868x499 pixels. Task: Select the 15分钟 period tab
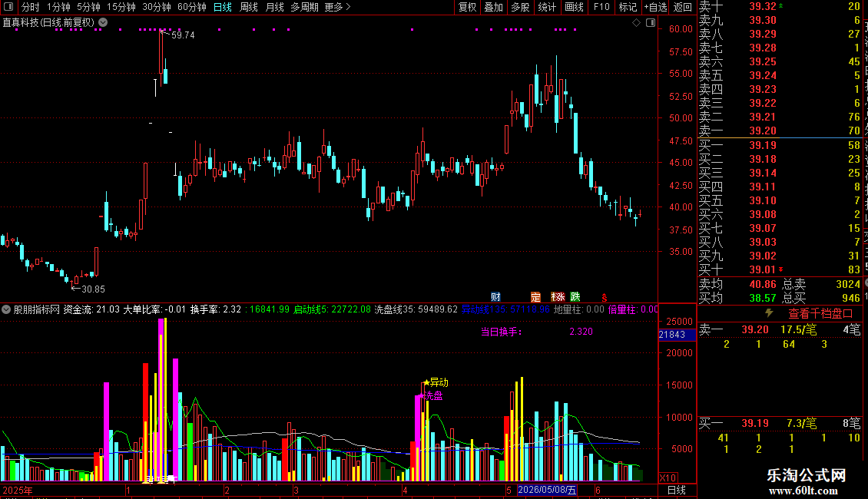[x=121, y=7]
